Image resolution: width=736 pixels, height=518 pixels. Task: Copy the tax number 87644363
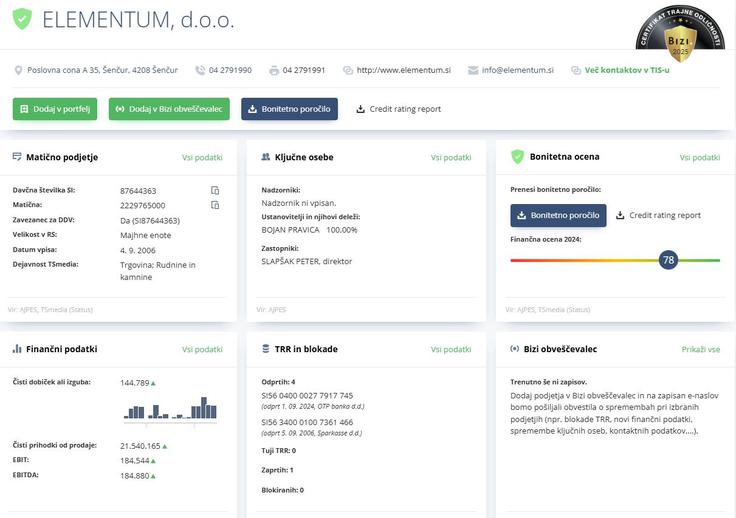tap(215, 190)
